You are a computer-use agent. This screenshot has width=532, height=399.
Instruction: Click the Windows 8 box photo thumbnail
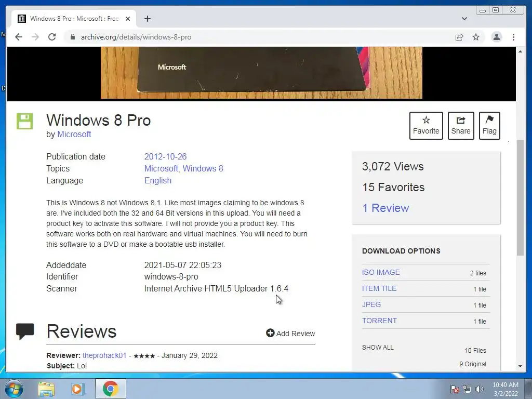(261, 73)
